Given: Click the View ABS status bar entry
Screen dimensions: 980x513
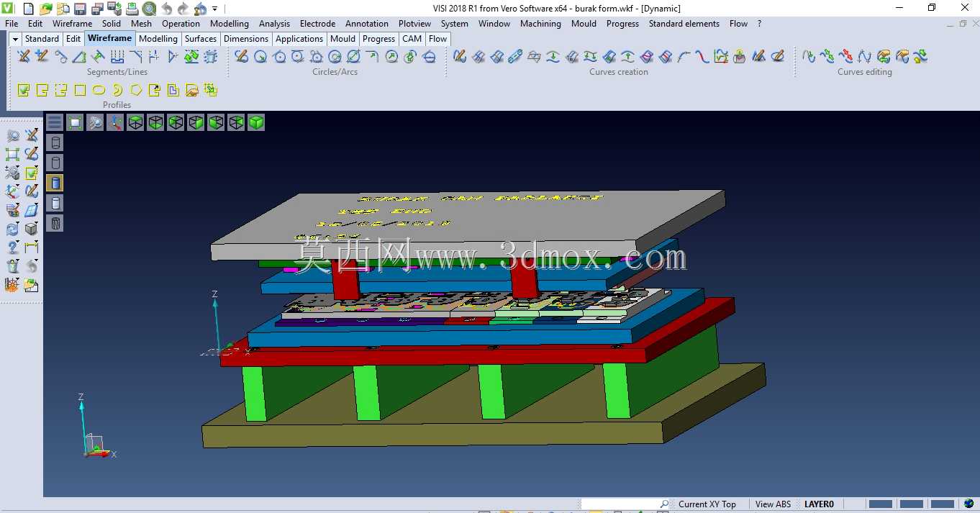Looking at the screenshot, I should [x=773, y=504].
